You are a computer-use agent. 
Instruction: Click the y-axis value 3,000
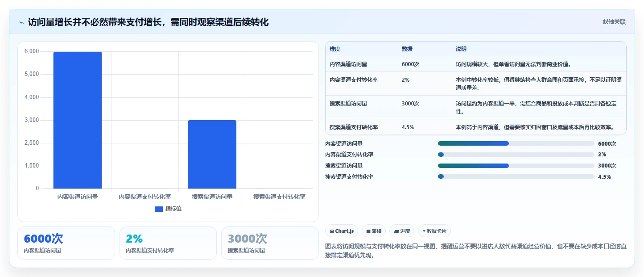coord(32,120)
